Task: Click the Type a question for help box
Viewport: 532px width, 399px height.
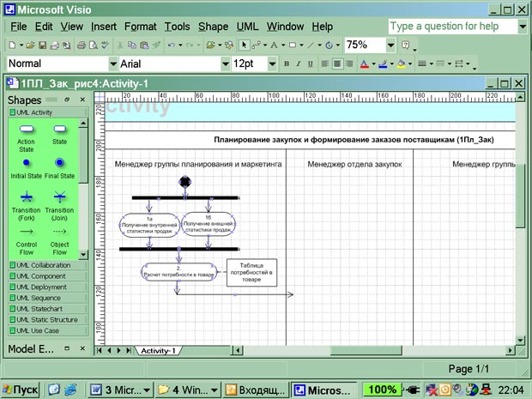Action: 452,27
